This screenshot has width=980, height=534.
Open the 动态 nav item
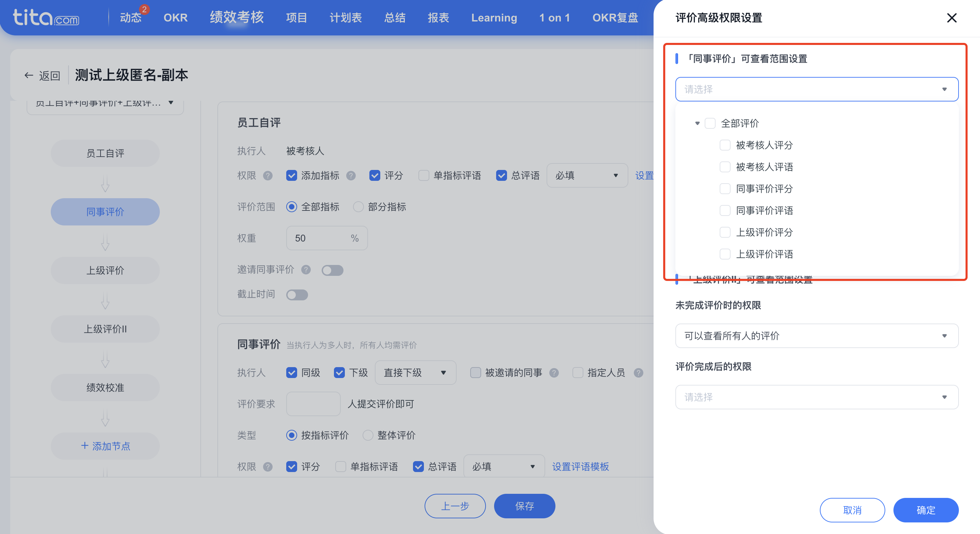(131, 17)
